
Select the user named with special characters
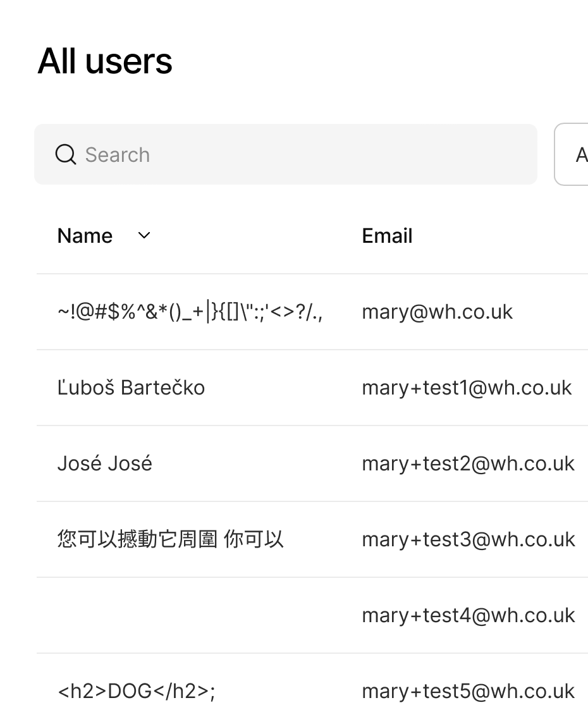(191, 312)
